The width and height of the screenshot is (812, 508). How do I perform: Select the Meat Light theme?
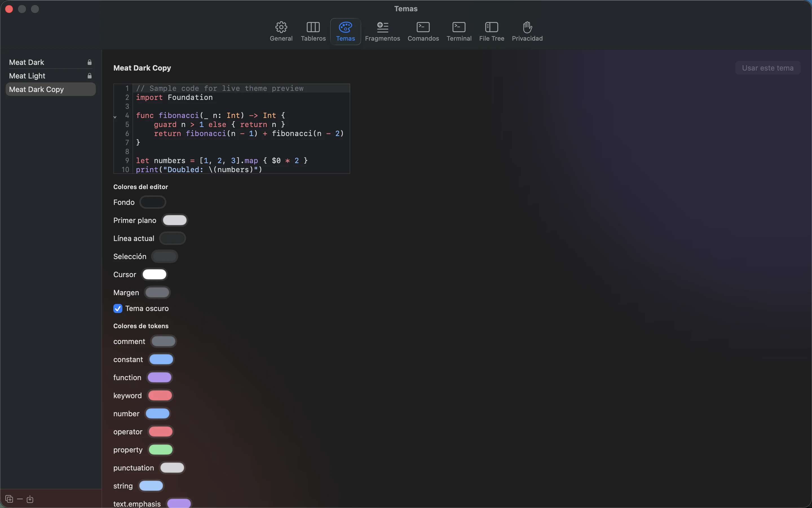[x=51, y=76]
